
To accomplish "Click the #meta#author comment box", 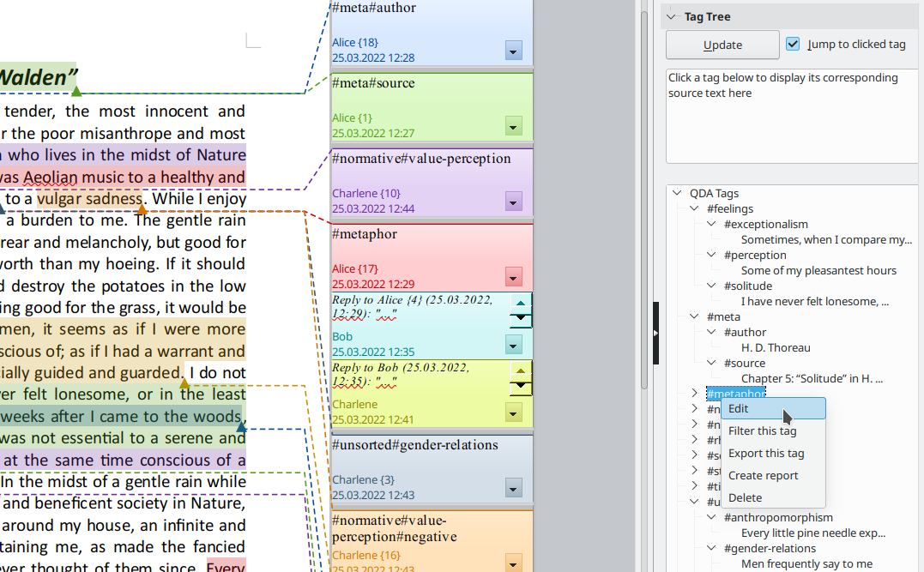I will 432,33.
